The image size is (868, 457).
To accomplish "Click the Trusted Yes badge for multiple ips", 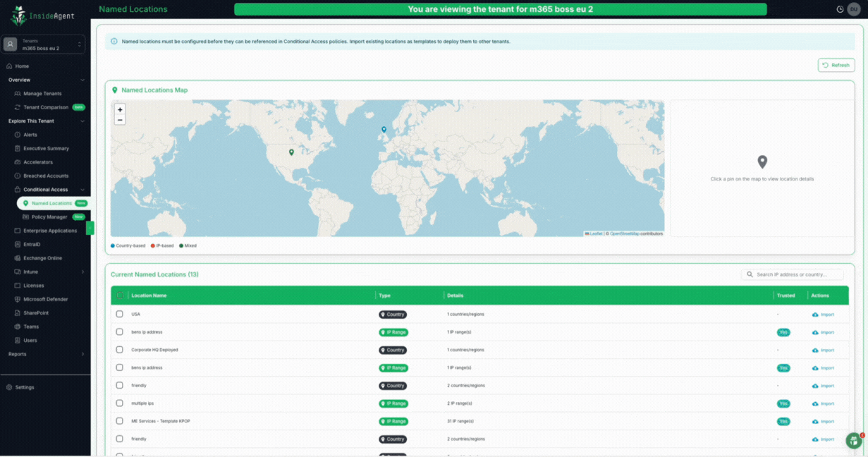I will (x=783, y=403).
